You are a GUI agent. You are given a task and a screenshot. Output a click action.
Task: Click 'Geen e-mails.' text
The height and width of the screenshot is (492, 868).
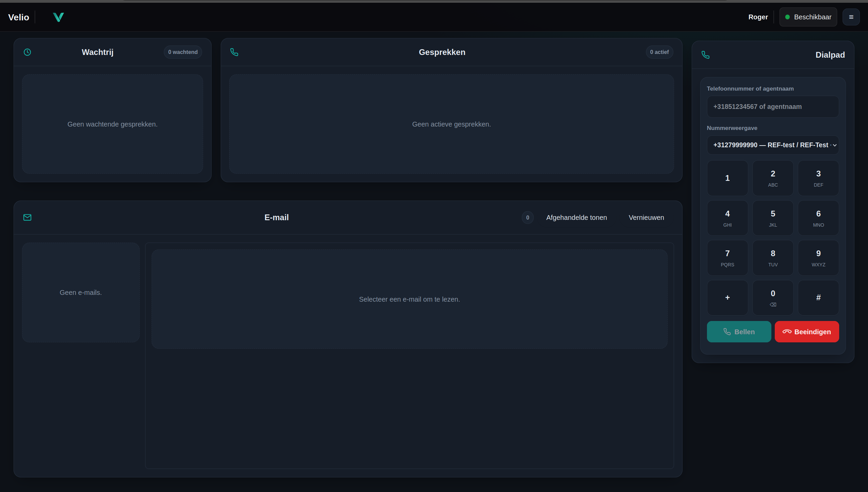tap(81, 292)
